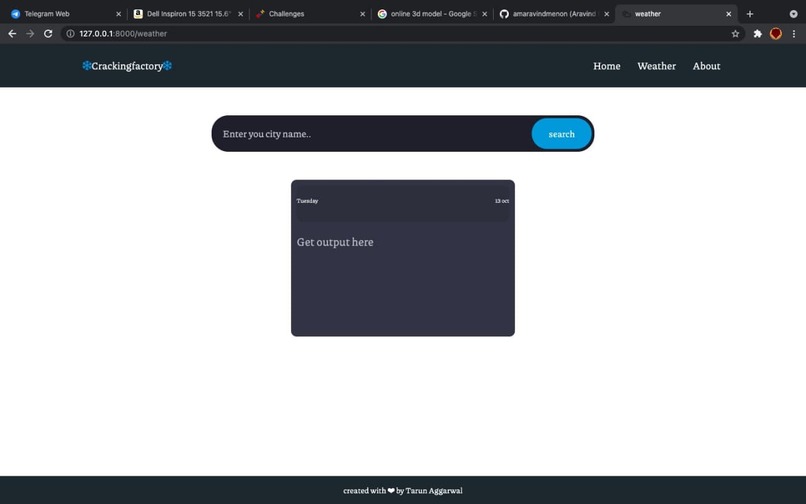The height and width of the screenshot is (504, 806).
Task: Open the tab search dropdown at far right
Action: (793, 14)
